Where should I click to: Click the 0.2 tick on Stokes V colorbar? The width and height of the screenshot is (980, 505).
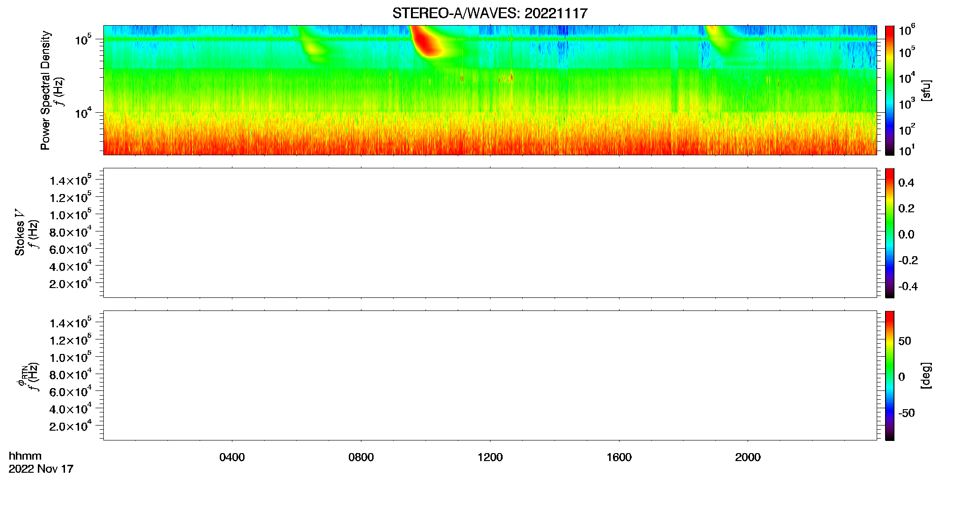tap(906, 209)
